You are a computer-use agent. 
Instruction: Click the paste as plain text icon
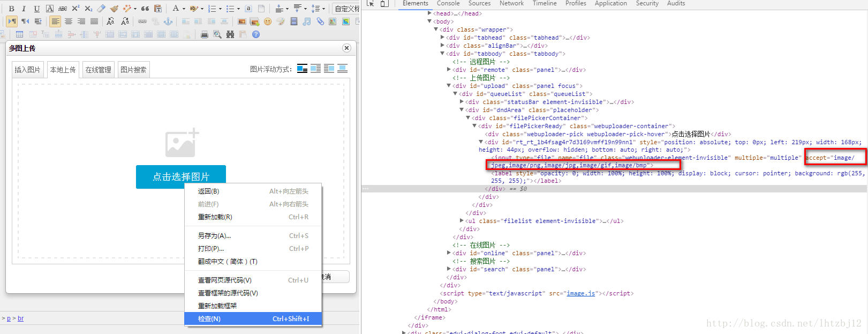(x=158, y=9)
